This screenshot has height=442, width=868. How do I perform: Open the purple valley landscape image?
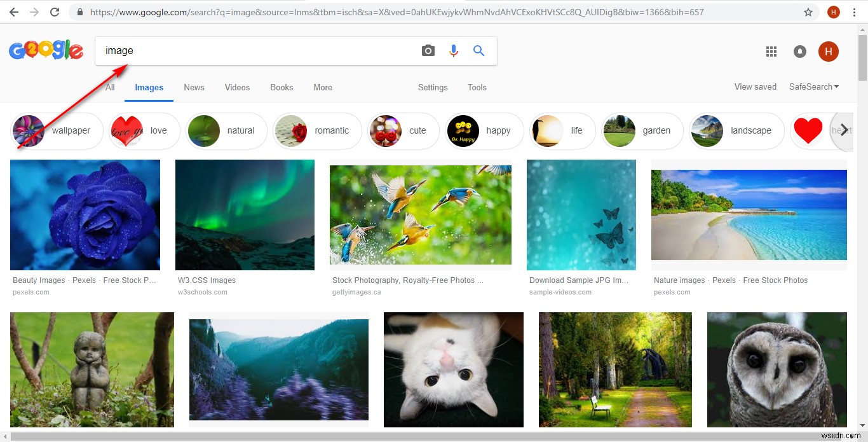[x=279, y=369]
